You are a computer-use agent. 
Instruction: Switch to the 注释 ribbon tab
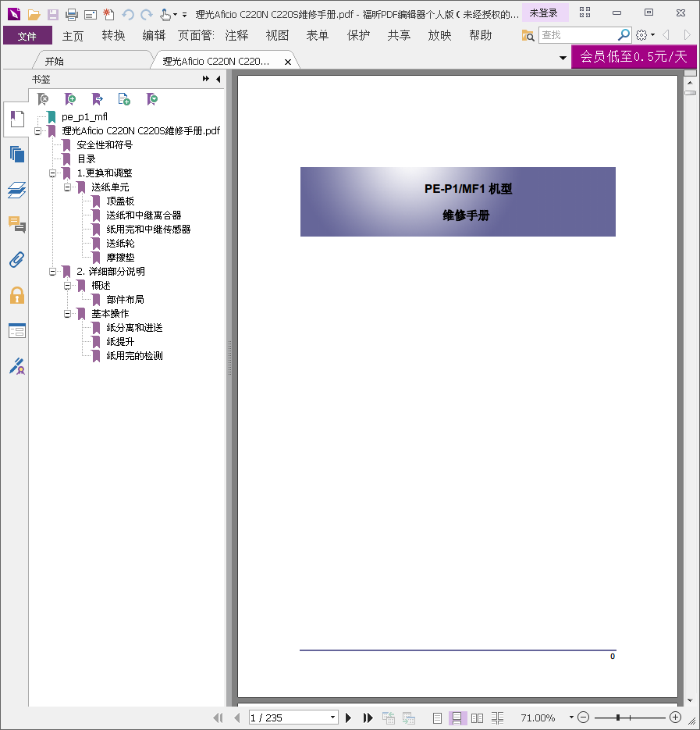click(236, 36)
